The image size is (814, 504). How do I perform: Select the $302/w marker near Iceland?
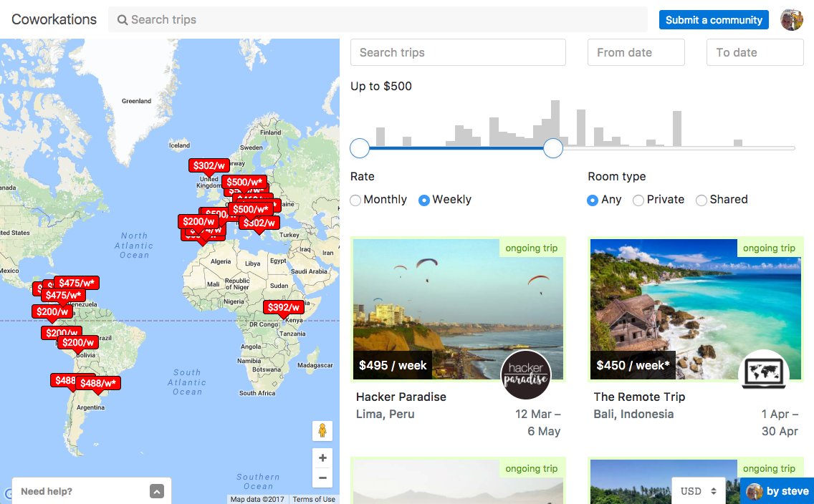(209, 166)
